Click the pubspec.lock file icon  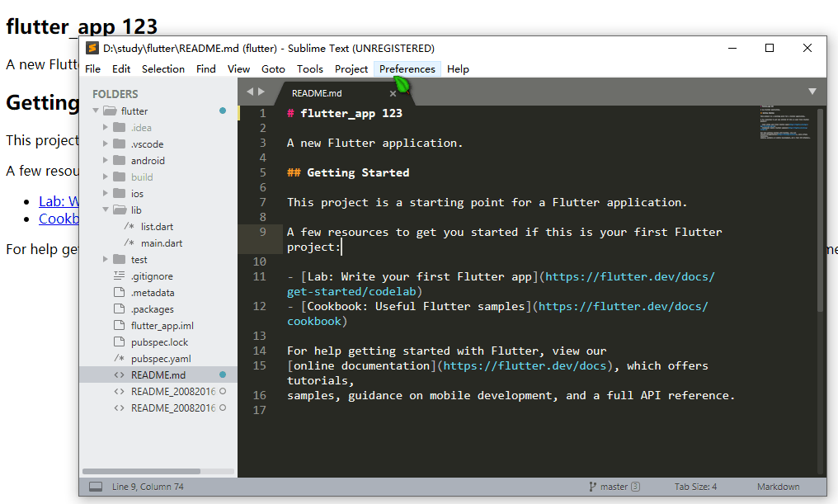pyautogui.click(x=119, y=342)
